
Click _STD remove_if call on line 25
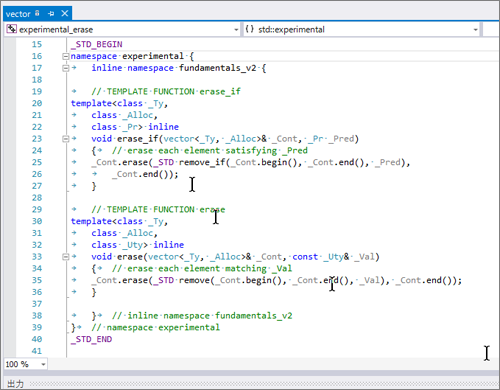[x=189, y=162]
